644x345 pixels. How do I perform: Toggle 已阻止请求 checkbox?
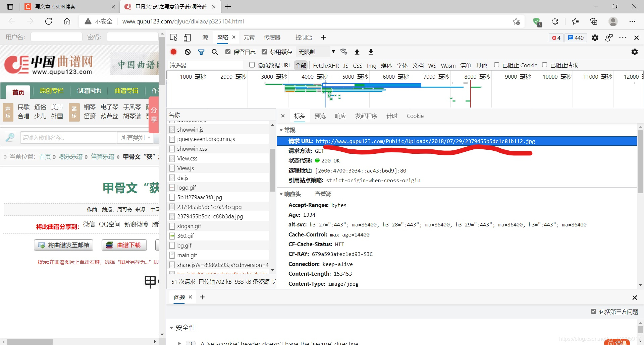(x=545, y=65)
